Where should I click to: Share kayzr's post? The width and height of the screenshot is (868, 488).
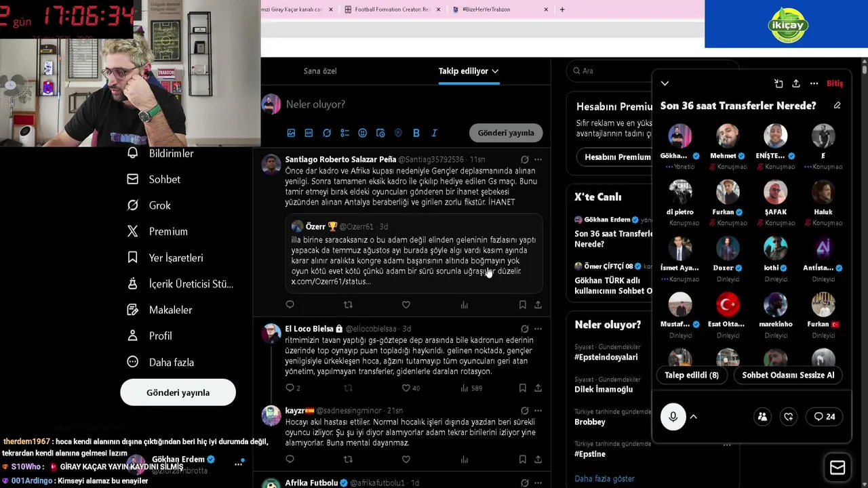pos(538,460)
